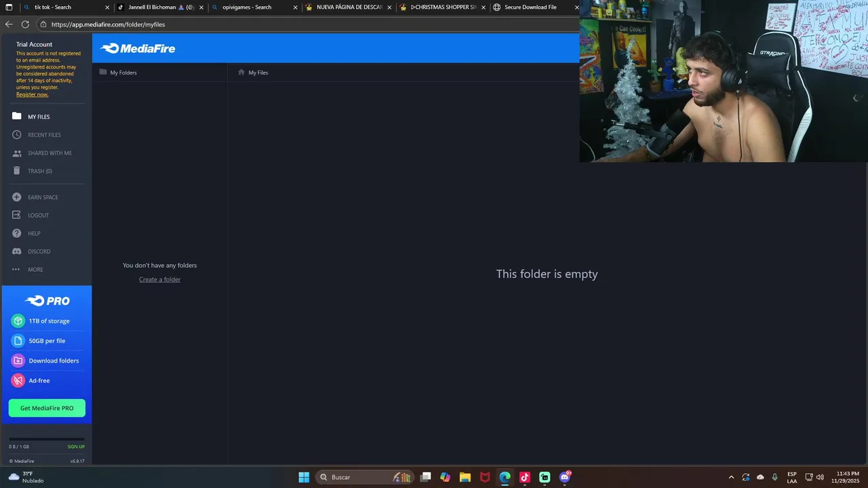Show hidden system tray icons
The image size is (868, 488).
(731, 477)
